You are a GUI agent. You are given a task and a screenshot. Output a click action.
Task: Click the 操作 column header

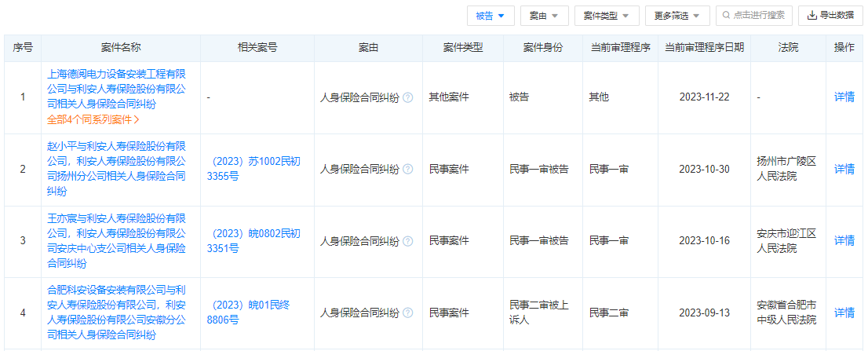(844, 48)
